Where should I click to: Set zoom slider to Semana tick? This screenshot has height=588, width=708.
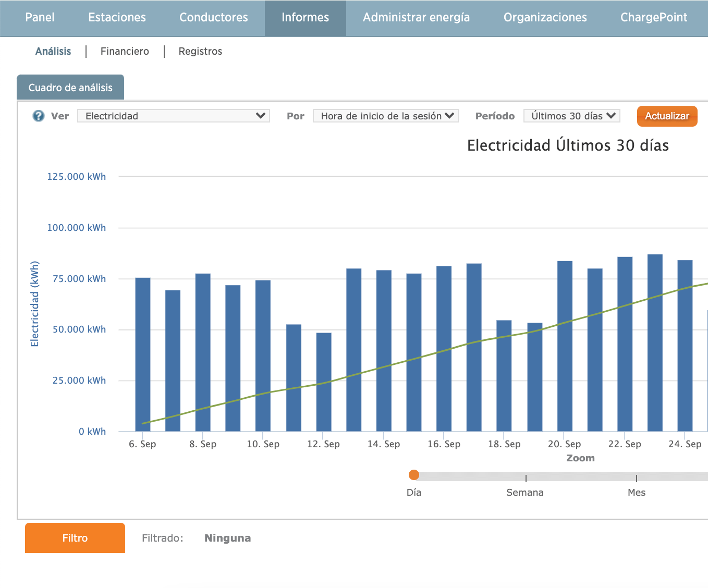click(526, 476)
